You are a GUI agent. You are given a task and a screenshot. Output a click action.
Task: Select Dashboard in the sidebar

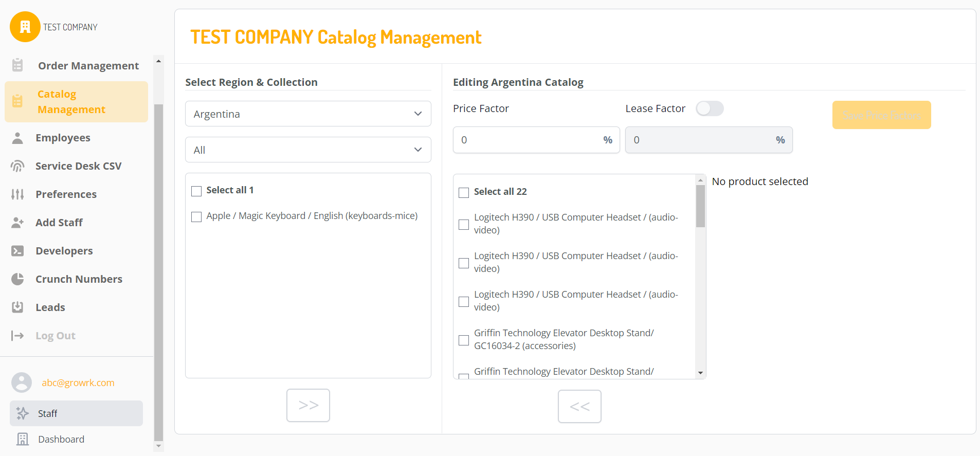click(61, 439)
